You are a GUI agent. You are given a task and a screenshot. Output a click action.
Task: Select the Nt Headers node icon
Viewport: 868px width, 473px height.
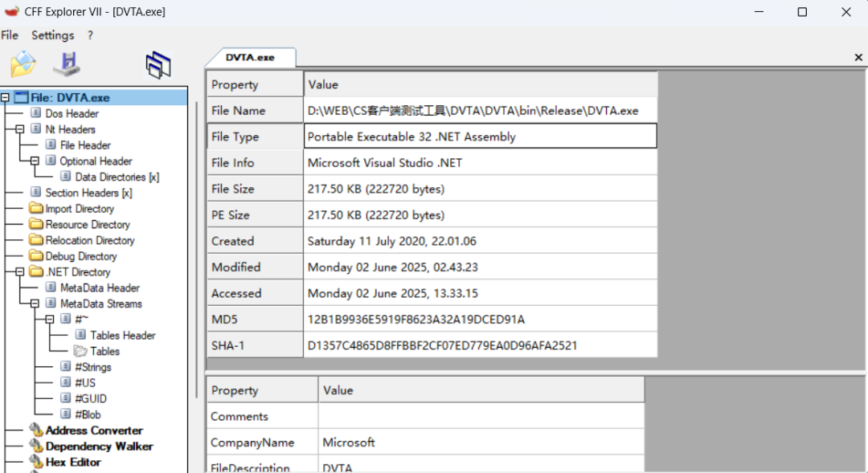click(36, 129)
